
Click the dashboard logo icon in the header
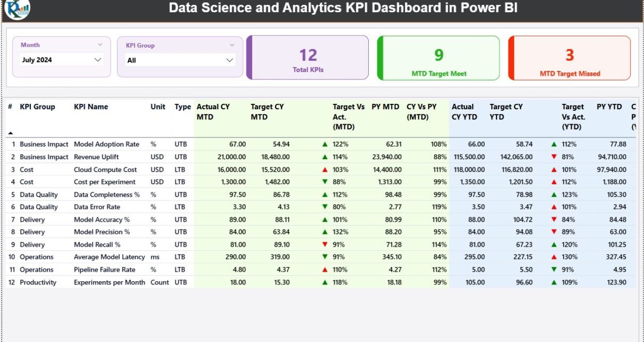tap(18, 9)
